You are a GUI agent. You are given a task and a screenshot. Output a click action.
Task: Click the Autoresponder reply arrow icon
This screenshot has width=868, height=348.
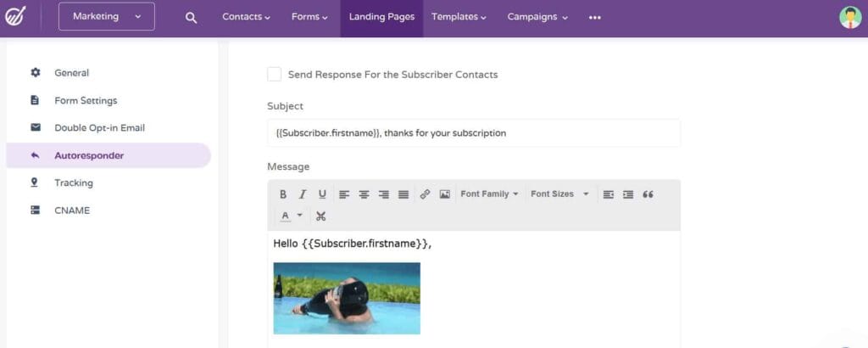coord(36,155)
